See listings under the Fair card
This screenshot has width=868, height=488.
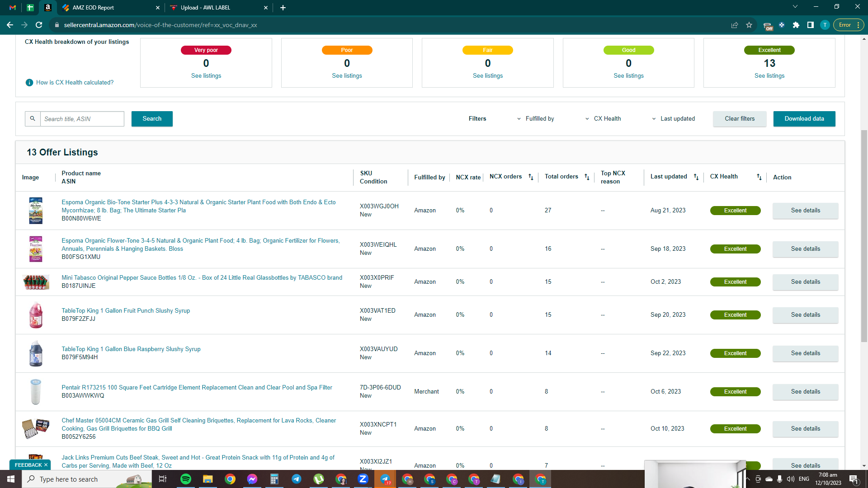[x=488, y=76]
